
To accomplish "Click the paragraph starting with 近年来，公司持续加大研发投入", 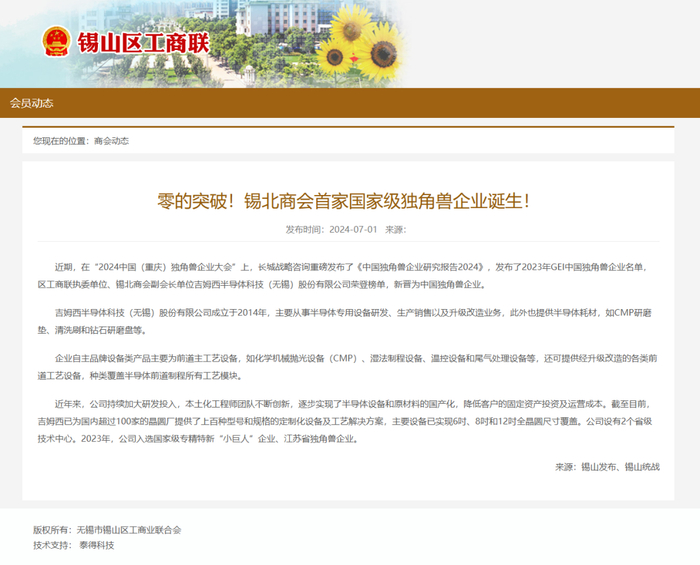I will pos(345,421).
